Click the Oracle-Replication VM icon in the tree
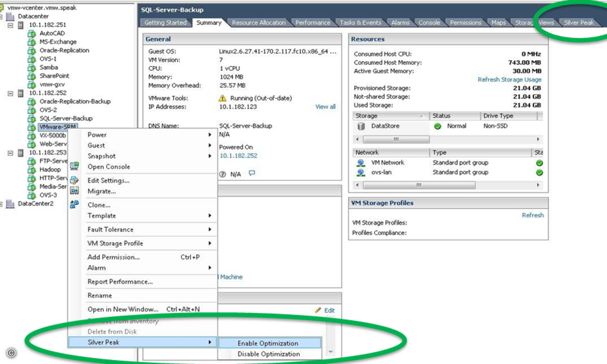The height and width of the screenshot is (364, 607). (32, 51)
